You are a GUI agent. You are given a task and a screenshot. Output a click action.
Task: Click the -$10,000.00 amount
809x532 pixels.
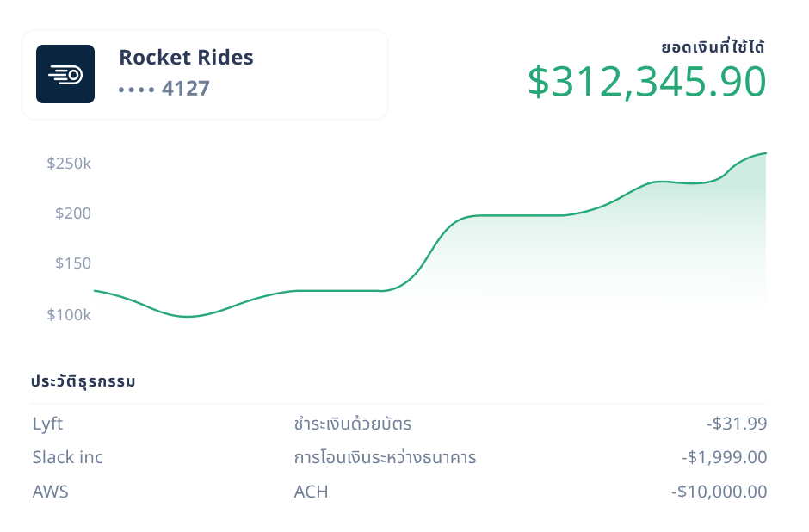[719, 492]
